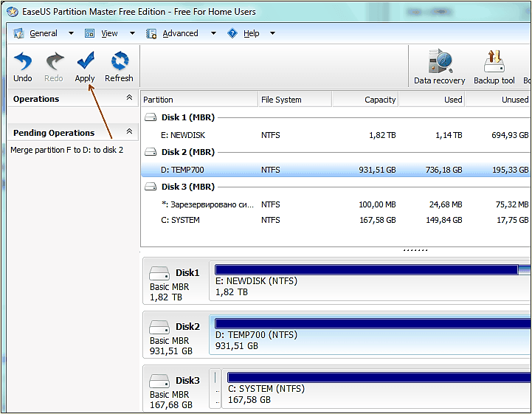This screenshot has height=414, width=532.
Task: Click the 1,14 TB used value
Action: tap(449, 135)
